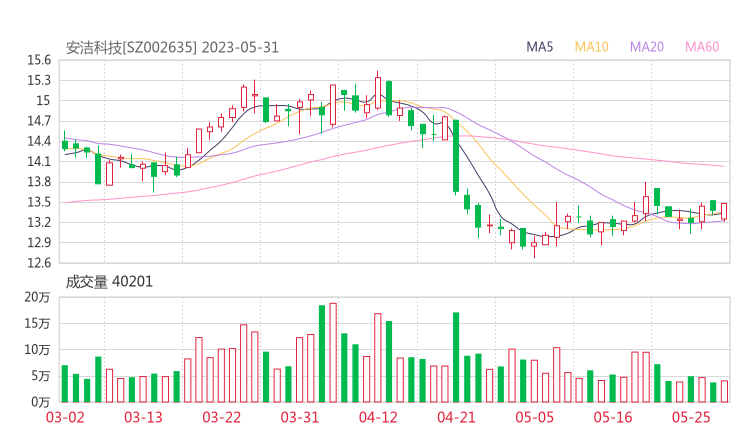Screen dimensions: 740x440
Task: Click the large green candlestick at 04-21
Action: coord(456,156)
